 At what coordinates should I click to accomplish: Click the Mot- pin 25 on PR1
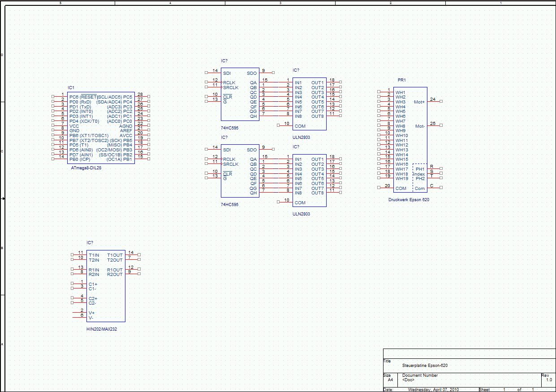(434, 125)
